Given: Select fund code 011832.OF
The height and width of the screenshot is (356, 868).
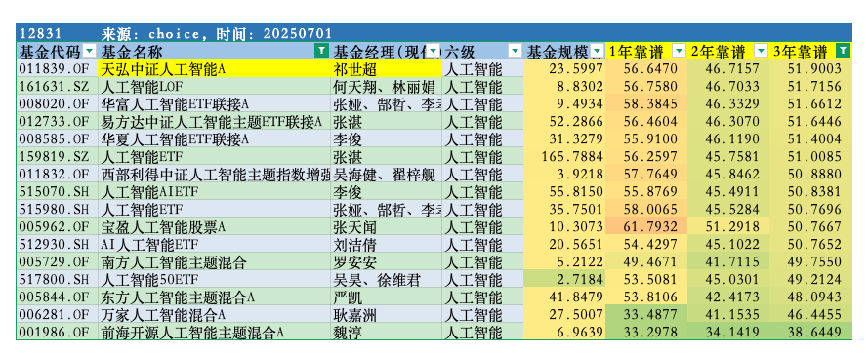Looking at the screenshot, I should click(58, 175).
